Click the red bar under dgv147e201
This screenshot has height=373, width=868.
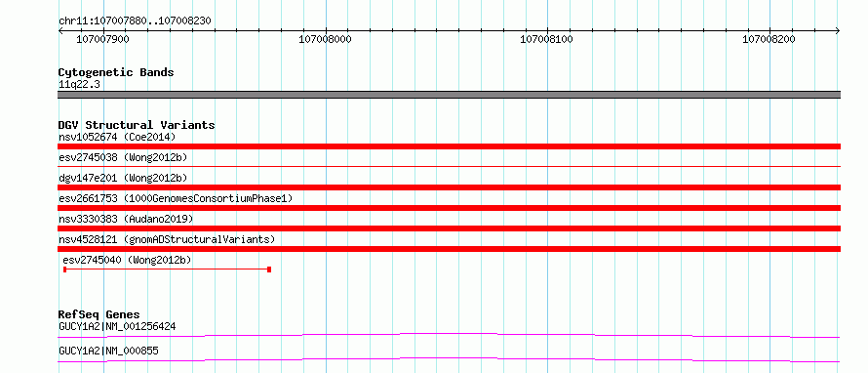(x=449, y=187)
